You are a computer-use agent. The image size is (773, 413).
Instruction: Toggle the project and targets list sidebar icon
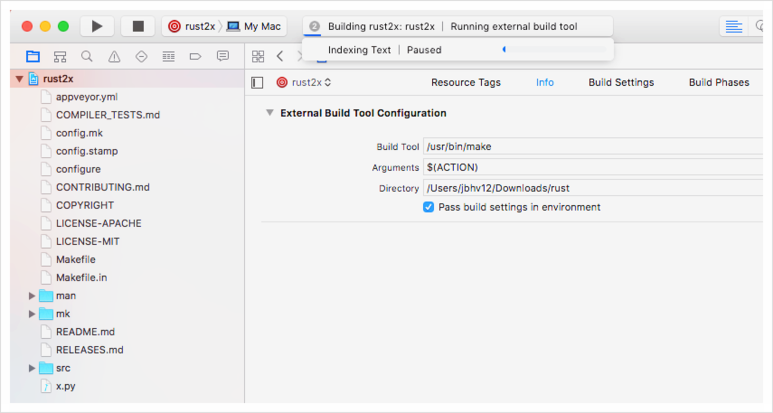click(257, 83)
